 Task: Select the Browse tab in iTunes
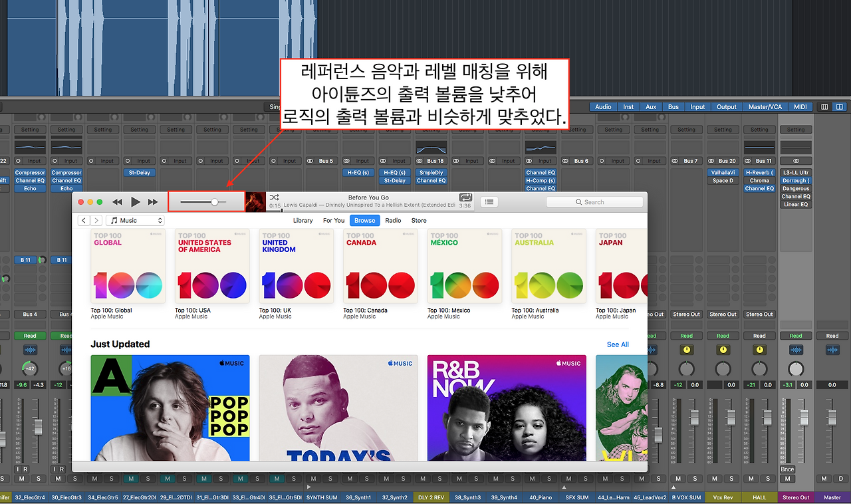pos(364,220)
